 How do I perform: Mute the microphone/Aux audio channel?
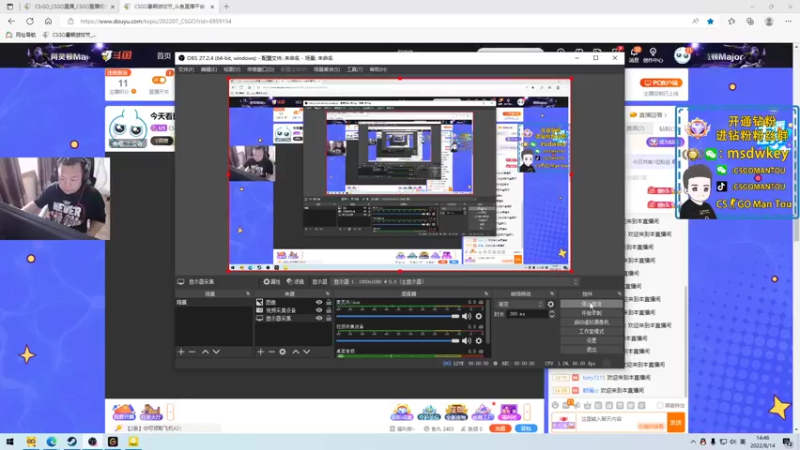pos(466,316)
